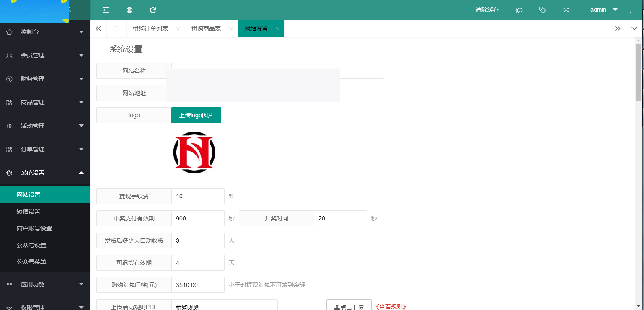Open the 《查看规则》 link

click(391, 306)
